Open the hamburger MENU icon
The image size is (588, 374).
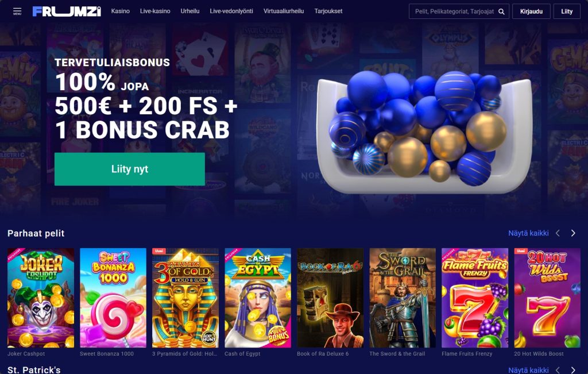tap(17, 11)
